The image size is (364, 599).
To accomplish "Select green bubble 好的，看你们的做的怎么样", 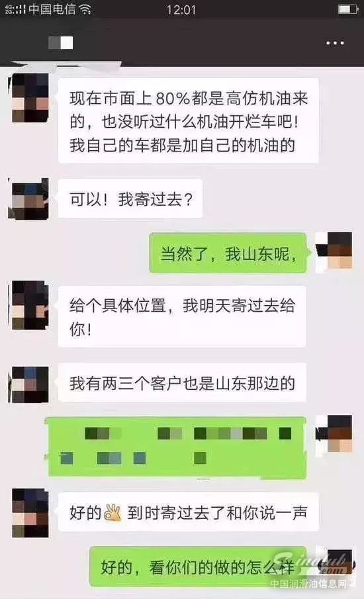I will [199, 567].
